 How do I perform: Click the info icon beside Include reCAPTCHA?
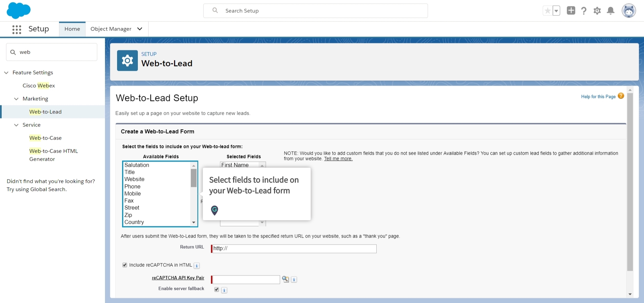[x=197, y=265]
